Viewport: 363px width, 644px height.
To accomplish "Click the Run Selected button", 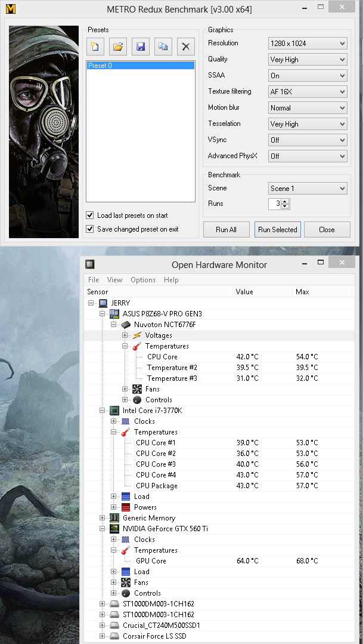I will 278,230.
